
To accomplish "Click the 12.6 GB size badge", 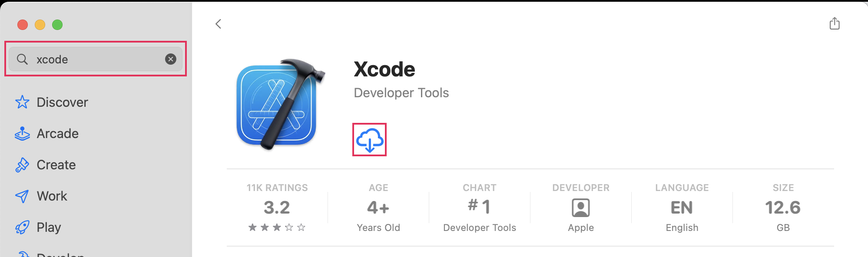I will point(783,208).
